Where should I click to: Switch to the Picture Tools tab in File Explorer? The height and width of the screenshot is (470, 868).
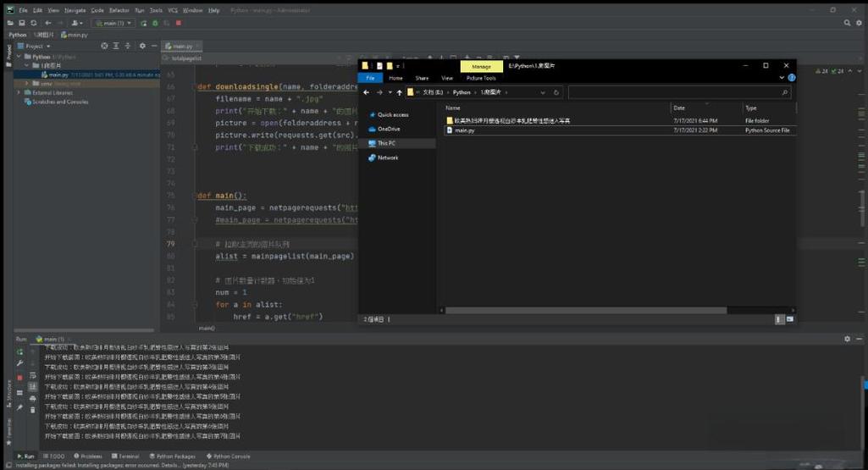(x=481, y=78)
